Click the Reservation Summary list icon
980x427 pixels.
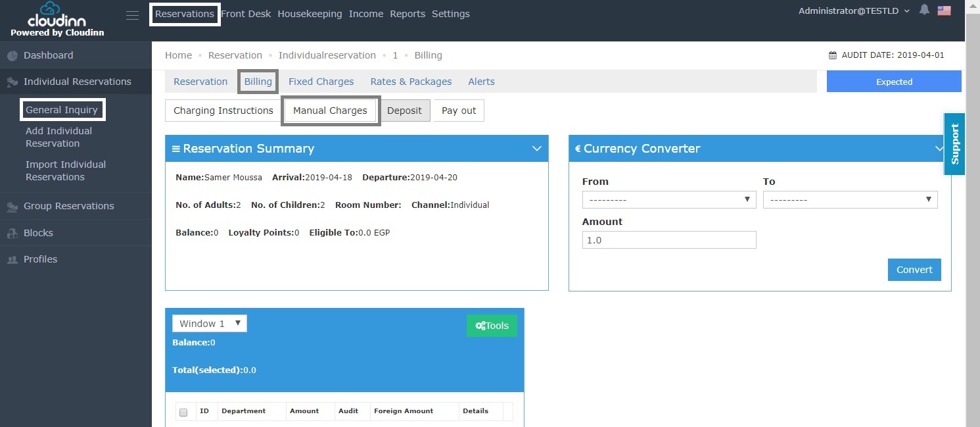click(175, 149)
